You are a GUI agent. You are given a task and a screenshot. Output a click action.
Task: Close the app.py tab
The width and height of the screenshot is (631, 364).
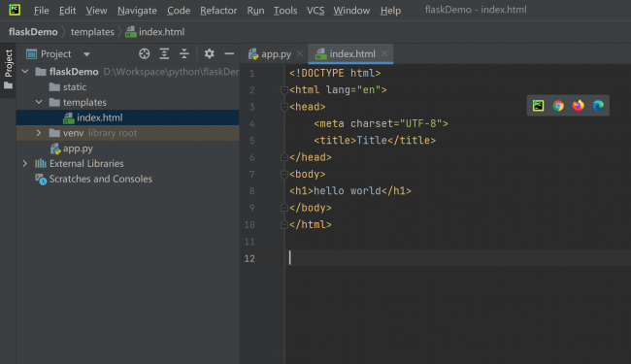tap(299, 53)
